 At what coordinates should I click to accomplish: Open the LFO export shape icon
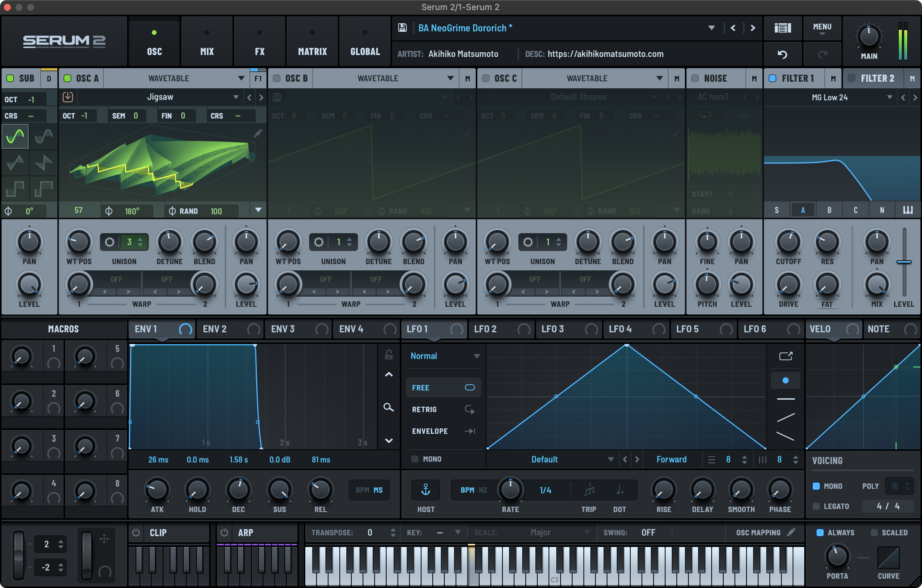pyautogui.click(x=786, y=356)
